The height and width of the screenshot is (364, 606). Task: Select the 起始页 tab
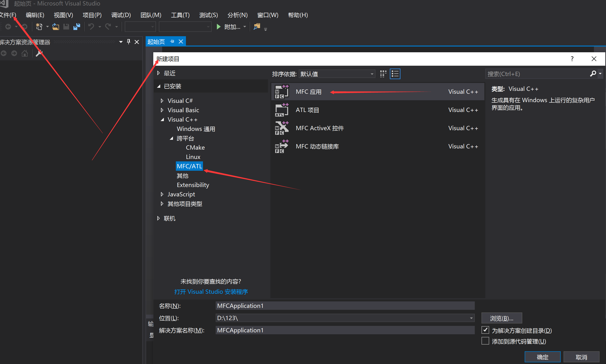[156, 41]
